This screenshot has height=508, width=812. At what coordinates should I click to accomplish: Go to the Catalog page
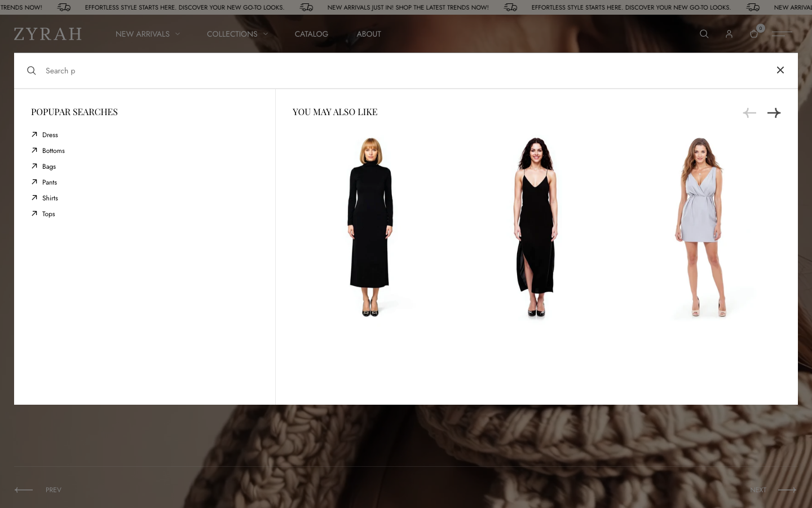point(311,34)
